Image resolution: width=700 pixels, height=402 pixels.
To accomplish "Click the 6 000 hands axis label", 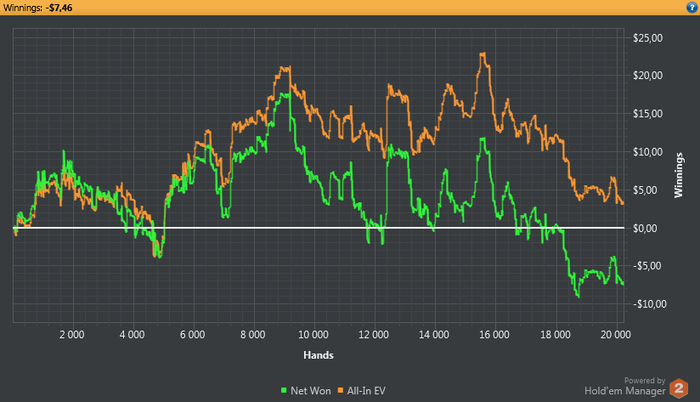I will [192, 335].
